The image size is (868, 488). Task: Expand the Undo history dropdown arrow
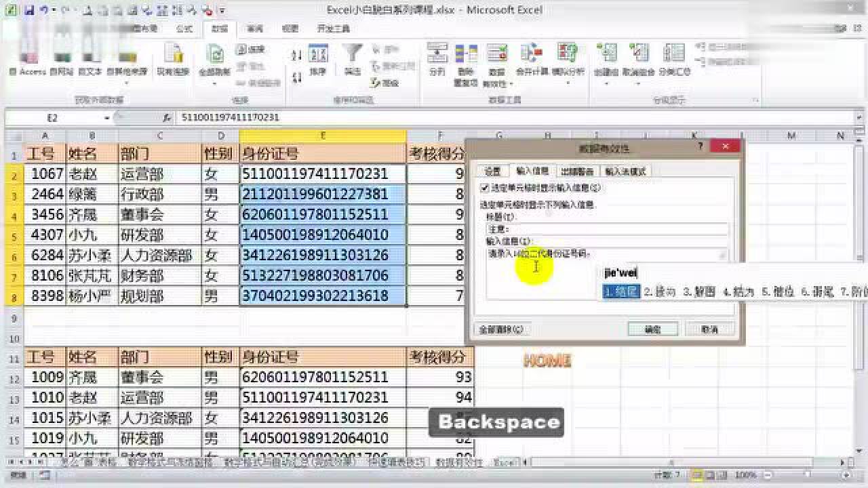pyautogui.click(x=54, y=11)
